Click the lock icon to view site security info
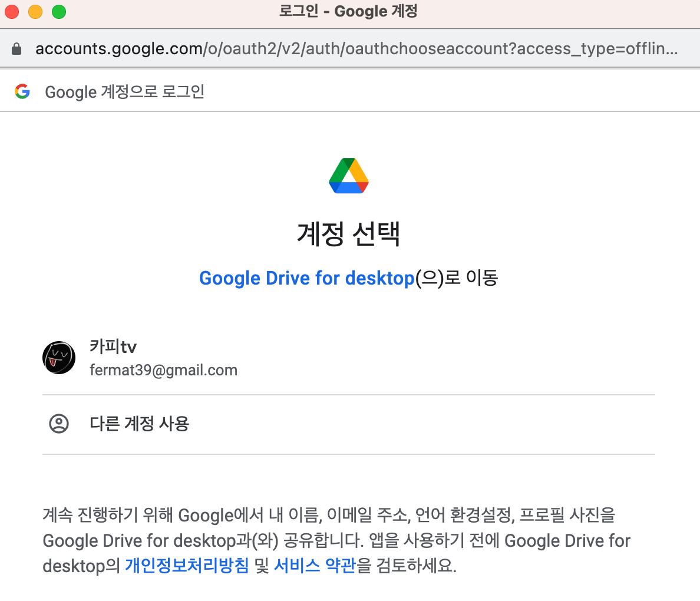700x601 pixels. pos(16,48)
